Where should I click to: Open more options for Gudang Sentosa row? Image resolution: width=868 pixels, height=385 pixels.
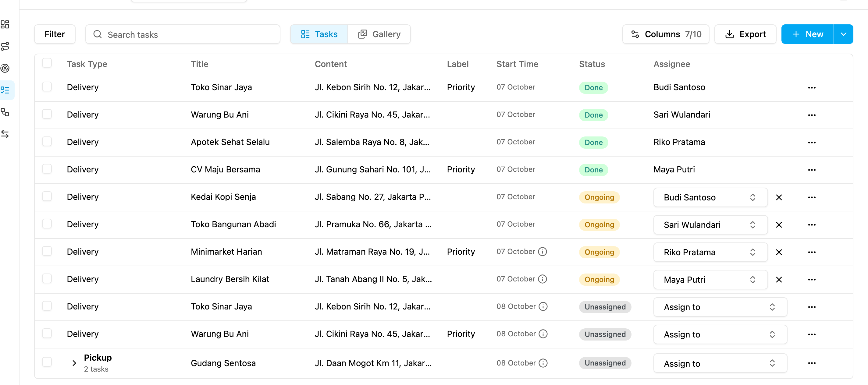[811, 363]
